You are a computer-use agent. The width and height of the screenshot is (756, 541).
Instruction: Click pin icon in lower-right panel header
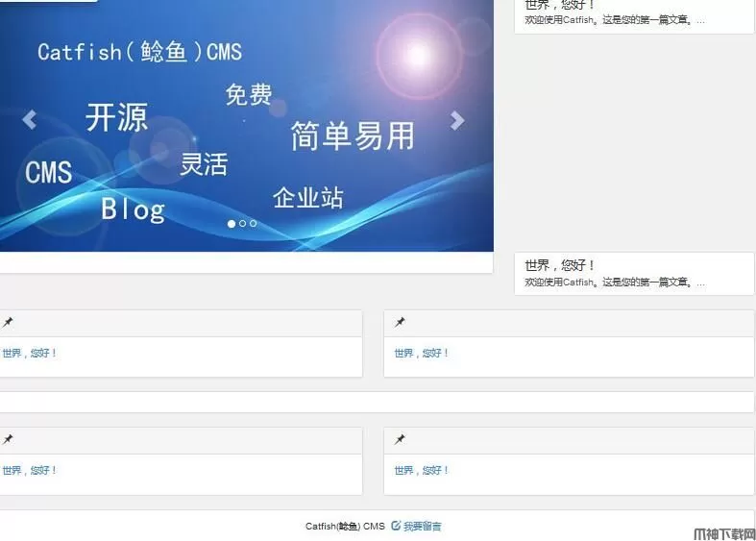(x=400, y=440)
